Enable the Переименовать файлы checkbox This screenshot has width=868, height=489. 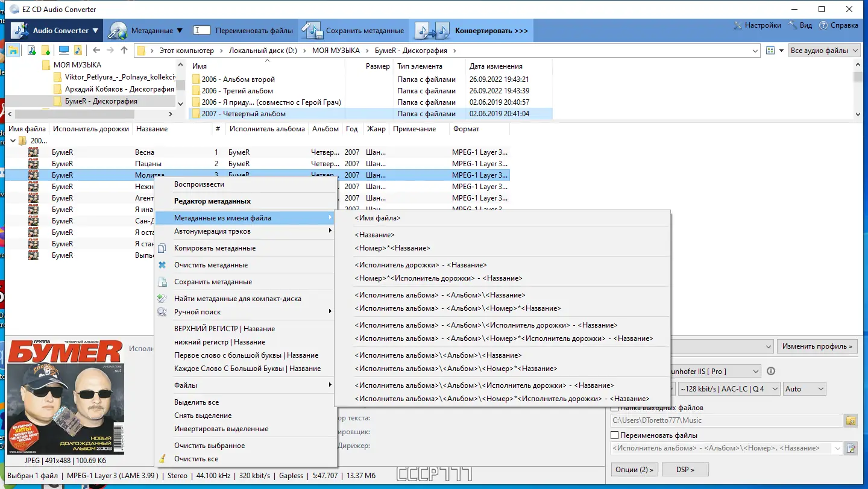point(615,435)
